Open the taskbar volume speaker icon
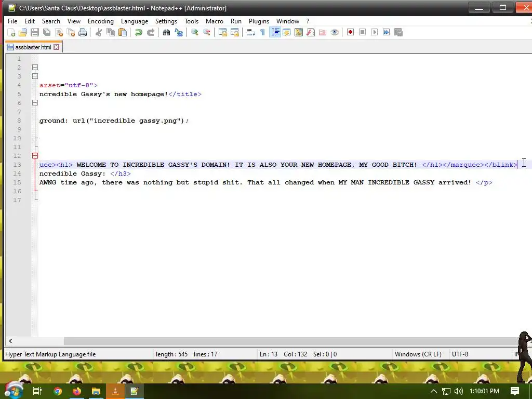Viewport: 532px width, 399px height. [458, 391]
